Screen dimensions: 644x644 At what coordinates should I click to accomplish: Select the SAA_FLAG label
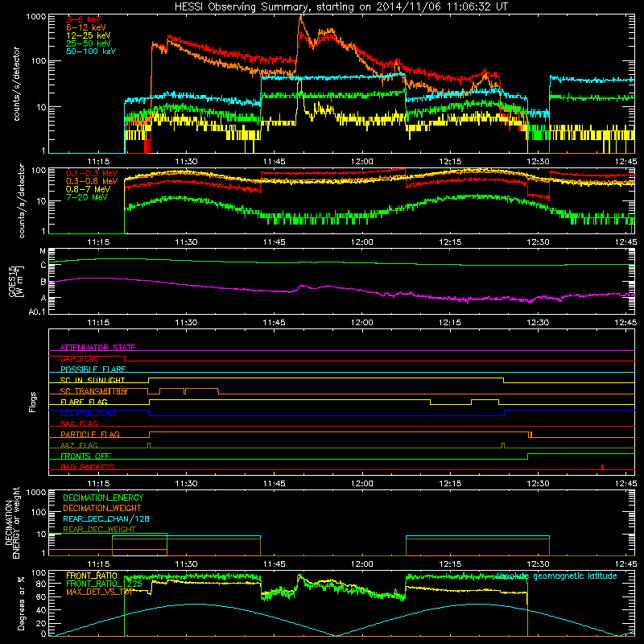click(79, 423)
